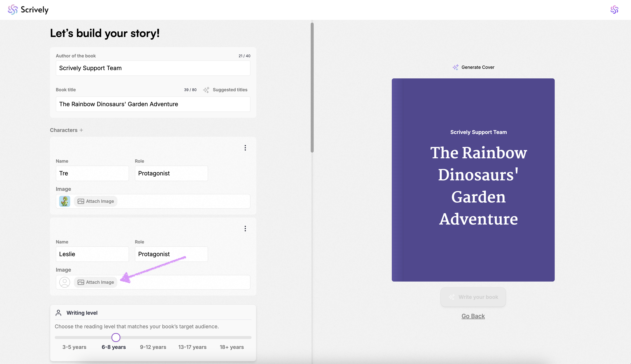The image size is (631, 364).
Task: Add a character with plus icon
Action: [81, 130]
